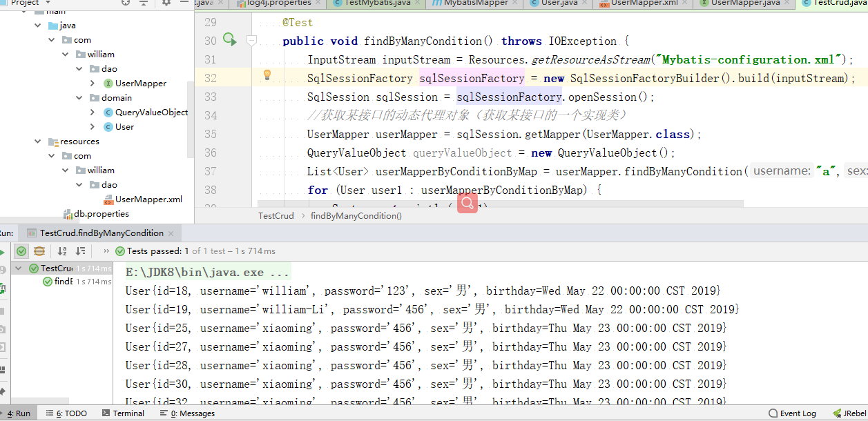Expand the UserMapper interface node
This screenshot has height=421, width=868.
93,84
